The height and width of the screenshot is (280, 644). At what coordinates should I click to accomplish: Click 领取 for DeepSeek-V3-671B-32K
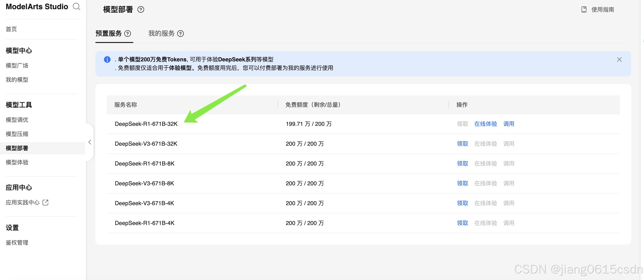462,144
